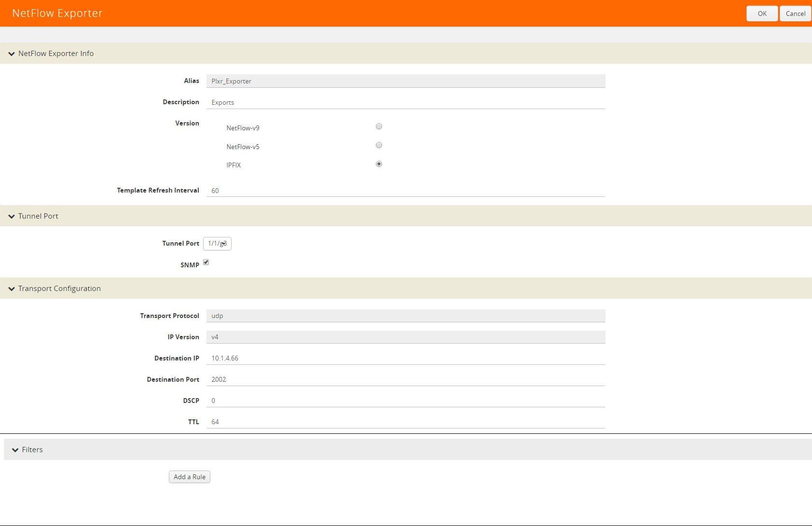The width and height of the screenshot is (812, 526).
Task: Click the OK button
Action: [x=762, y=14]
